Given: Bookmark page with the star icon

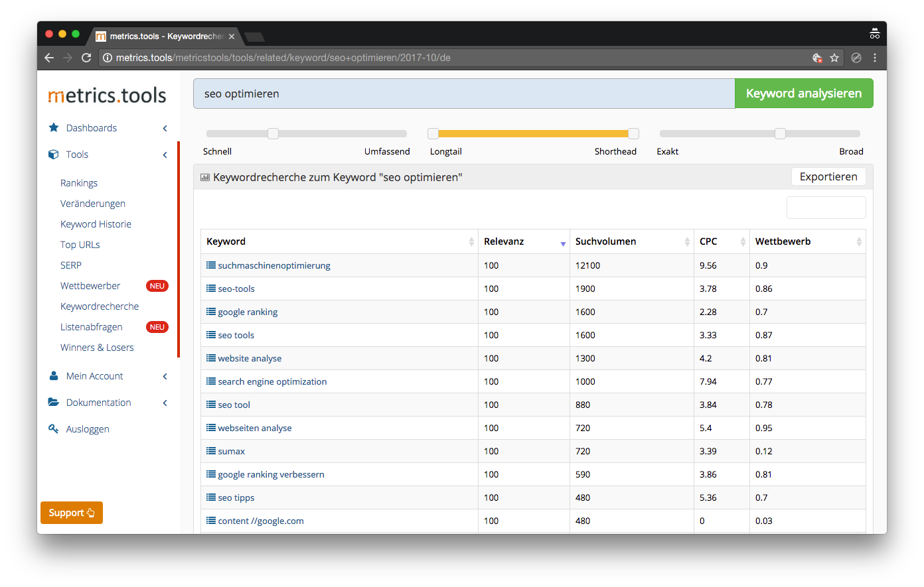Looking at the screenshot, I should click(834, 58).
